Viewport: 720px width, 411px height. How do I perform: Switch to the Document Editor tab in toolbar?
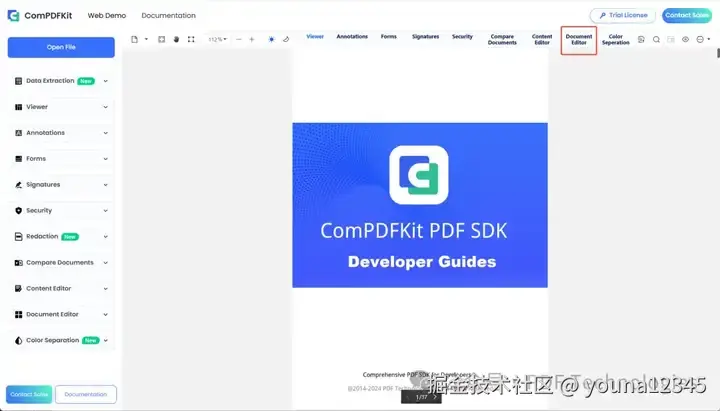579,39
